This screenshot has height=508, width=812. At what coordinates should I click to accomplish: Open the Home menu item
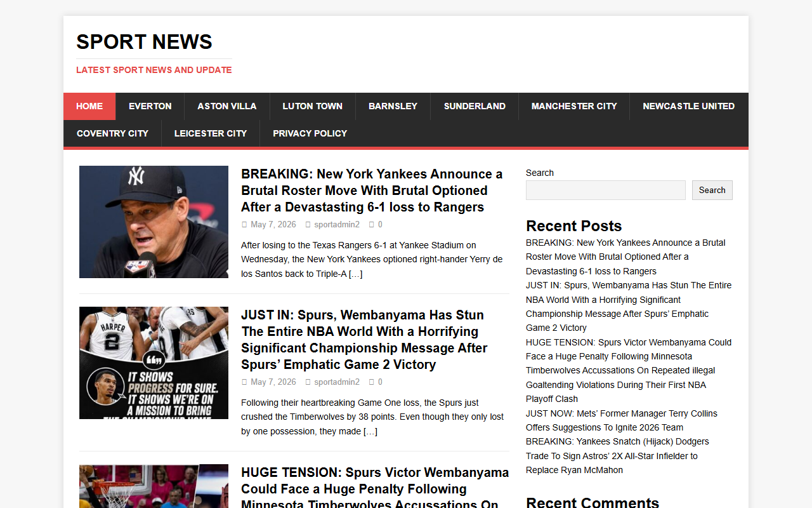(x=89, y=106)
